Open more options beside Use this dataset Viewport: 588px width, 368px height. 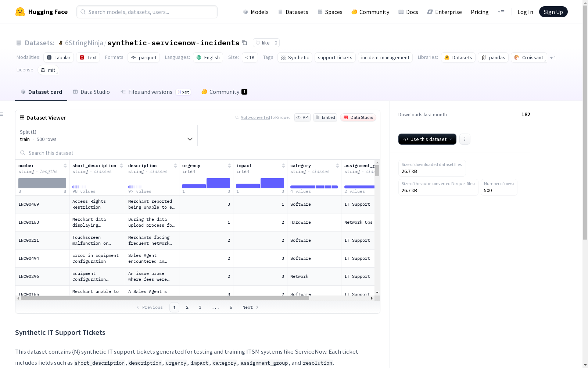(x=465, y=139)
